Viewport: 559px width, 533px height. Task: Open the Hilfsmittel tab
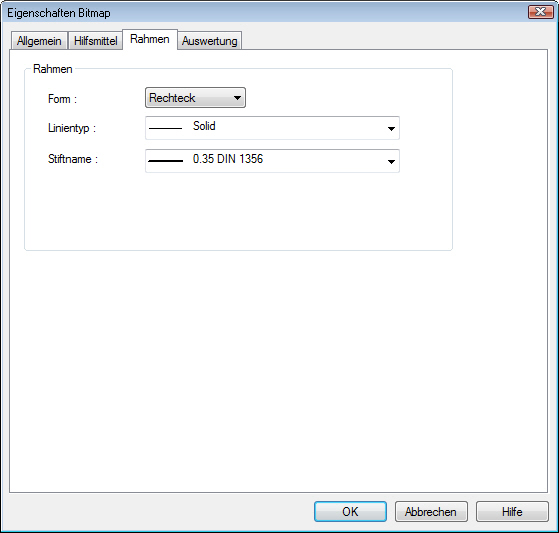click(x=96, y=41)
